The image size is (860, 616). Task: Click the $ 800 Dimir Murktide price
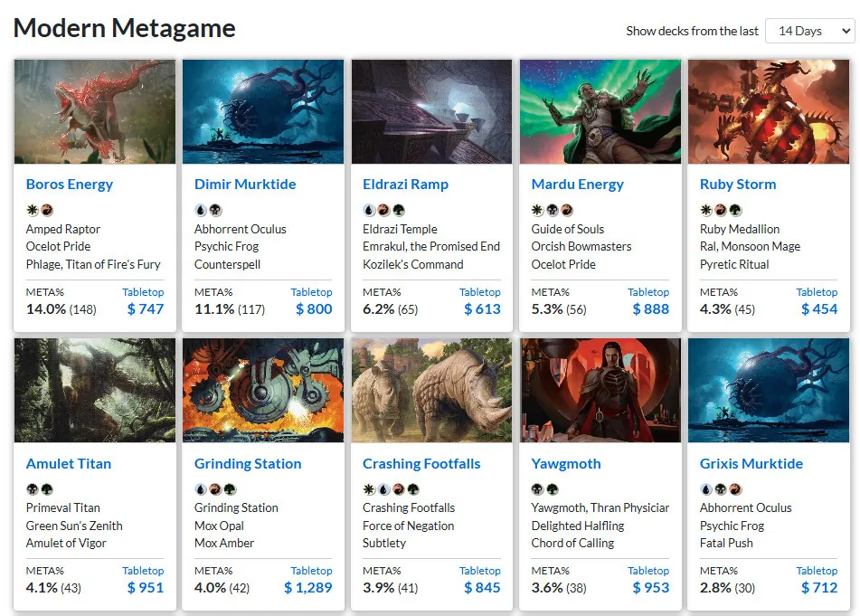coord(314,308)
